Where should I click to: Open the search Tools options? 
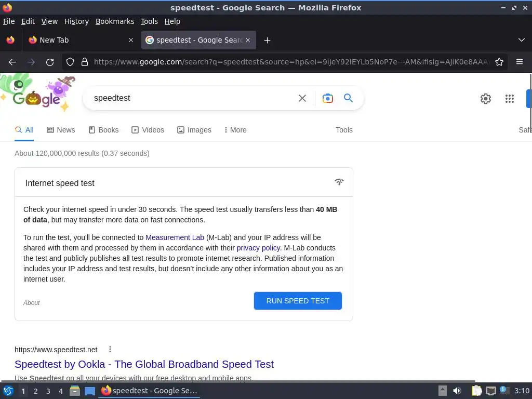pyautogui.click(x=344, y=130)
